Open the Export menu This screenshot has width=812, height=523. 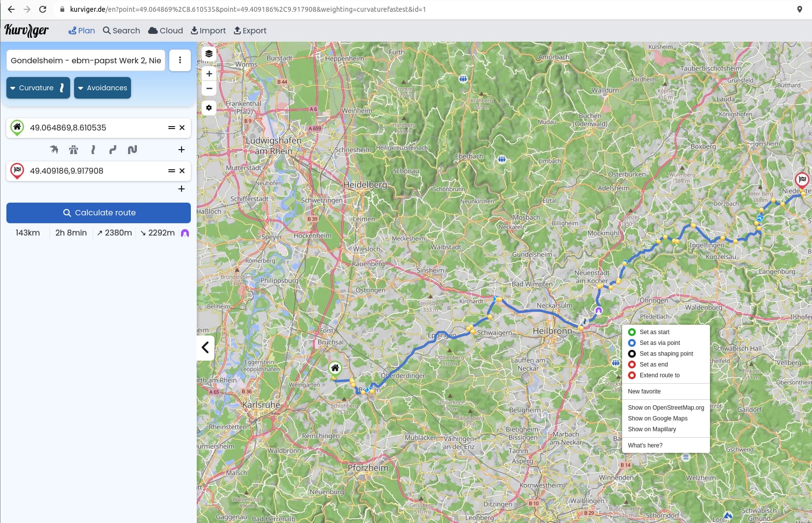(250, 30)
